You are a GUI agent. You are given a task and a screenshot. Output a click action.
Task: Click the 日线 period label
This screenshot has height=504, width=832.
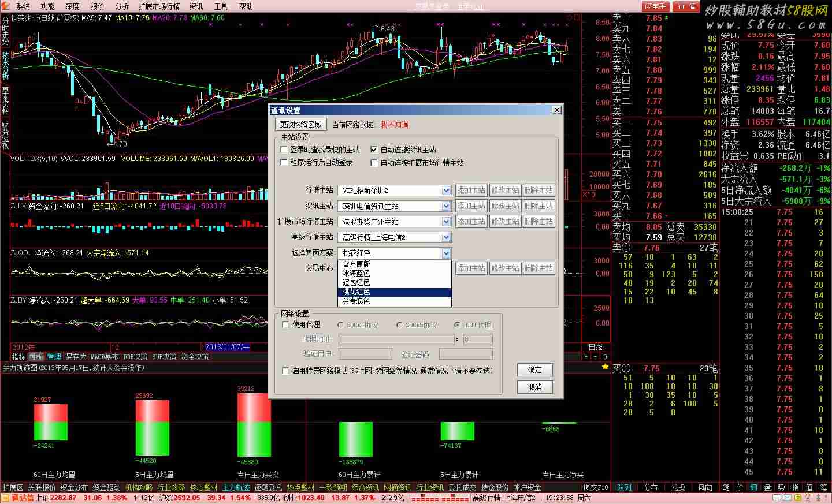tap(595, 347)
